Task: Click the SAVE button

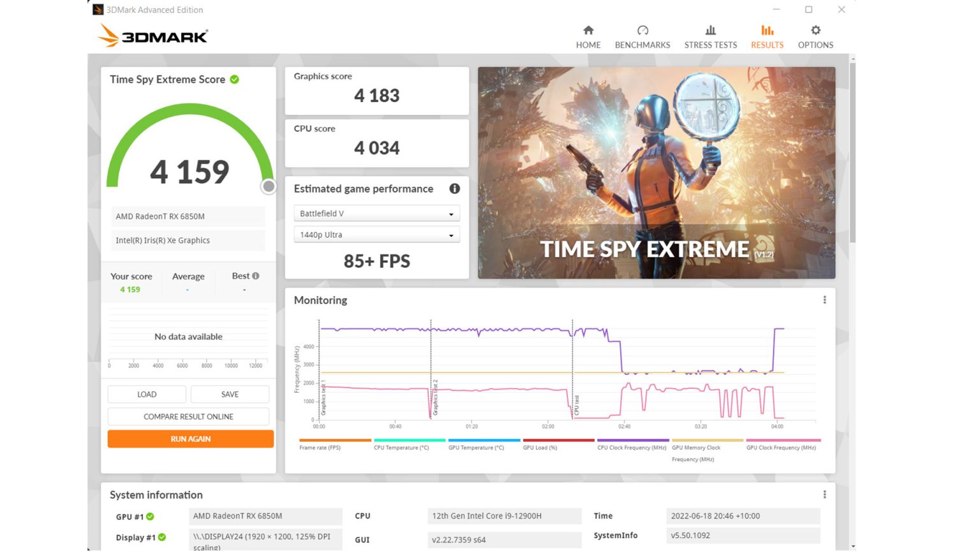Action: pos(230,394)
